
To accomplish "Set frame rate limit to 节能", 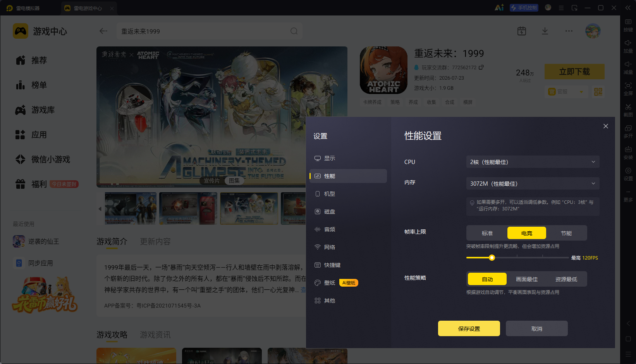I will [566, 233].
